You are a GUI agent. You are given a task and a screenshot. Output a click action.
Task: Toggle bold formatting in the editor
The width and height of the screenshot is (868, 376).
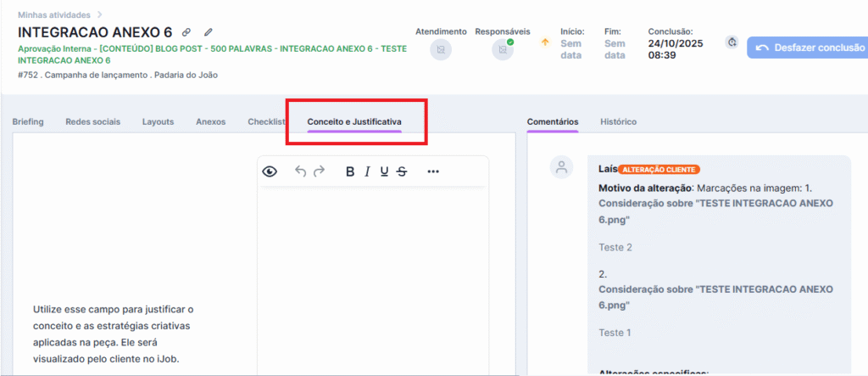[x=350, y=171]
